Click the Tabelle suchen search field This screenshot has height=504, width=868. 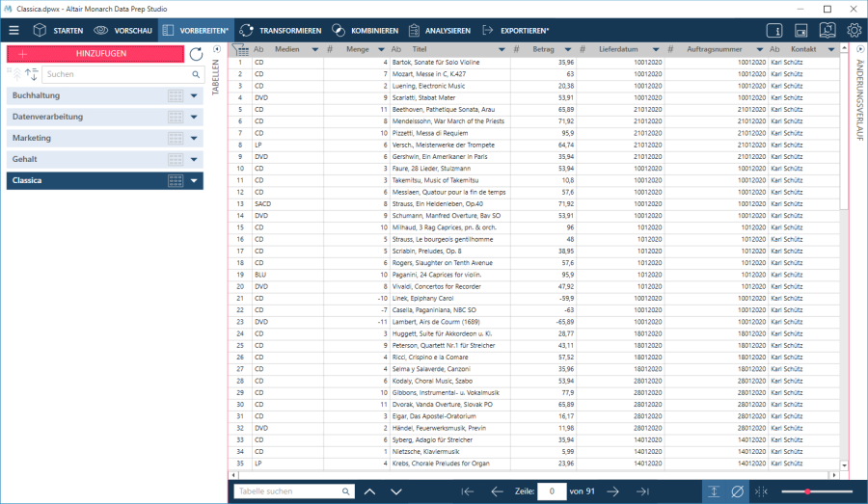click(287, 491)
